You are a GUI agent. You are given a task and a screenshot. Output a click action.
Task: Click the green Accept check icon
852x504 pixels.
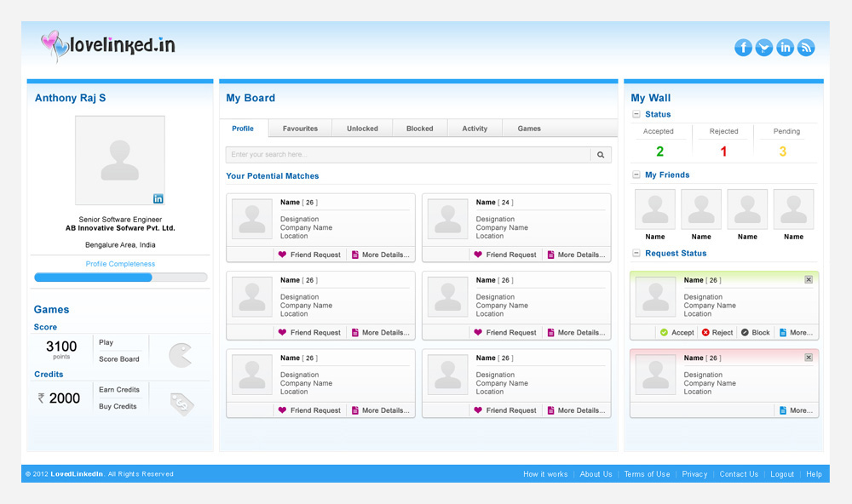coord(664,332)
